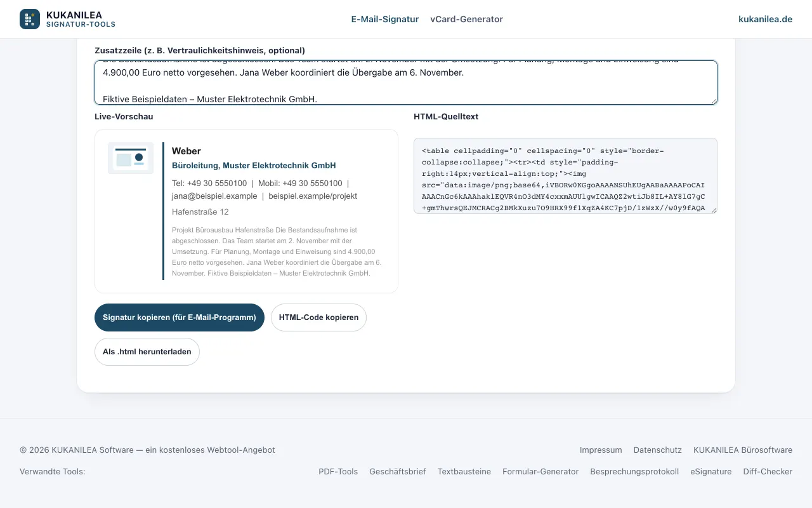Click HTML-Code kopieren button
Image resolution: width=812 pixels, height=508 pixels.
point(318,317)
